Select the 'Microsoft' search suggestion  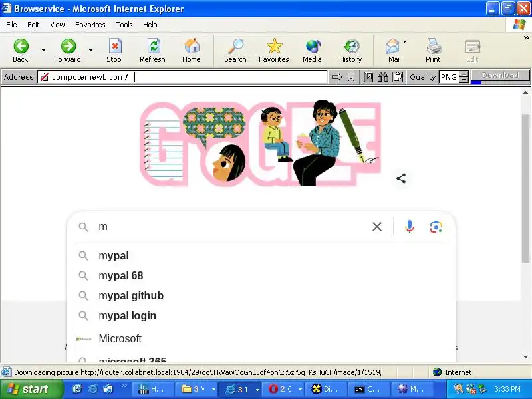pyautogui.click(x=259, y=338)
